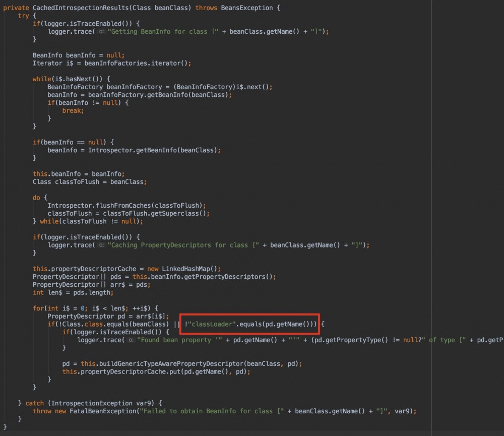Screen dimensions: 504x436
Task: Click 'buildGenericTypeAwarePropertyDescriptor' method call
Action: [171, 364]
